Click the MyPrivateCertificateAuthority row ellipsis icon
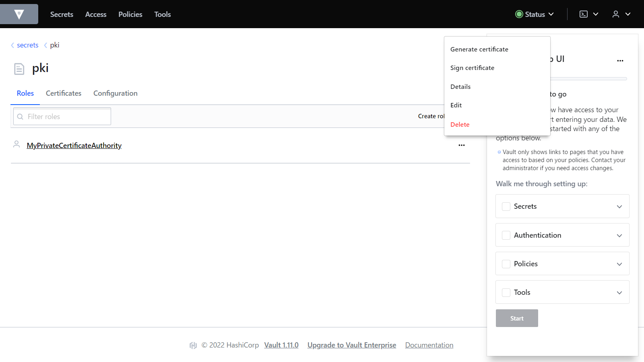This screenshot has height=362, width=644. 461,145
